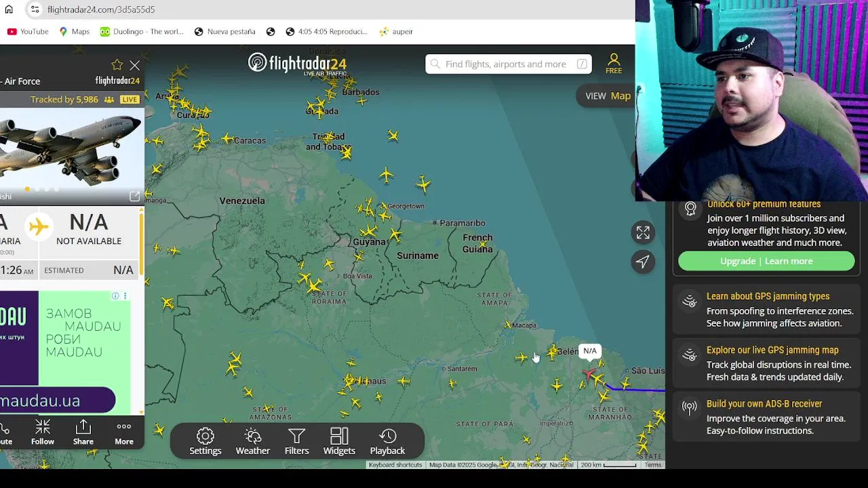The image size is (868, 488).
Task: Click the N/A flight label on map
Action: (x=590, y=351)
